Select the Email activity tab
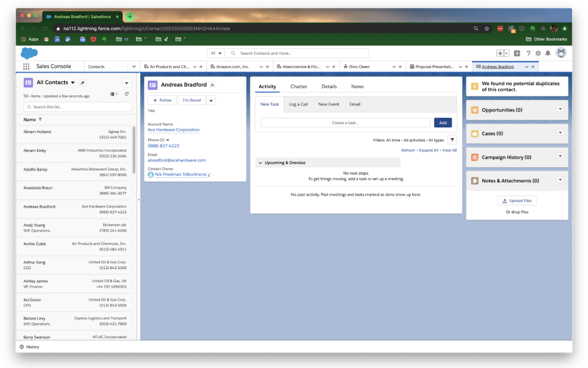This screenshot has width=588, height=368. tap(355, 105)
